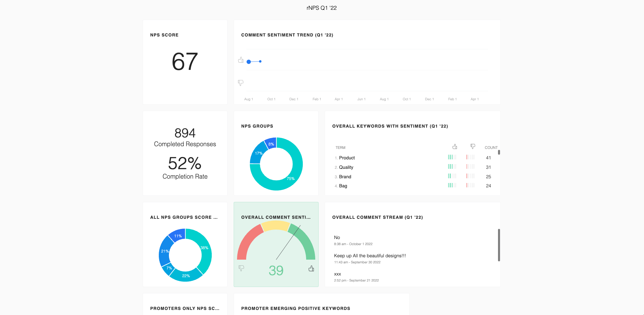Click the 'Jun 1' label on the trend axis
Image resolution: width=644 pixels, height=315 pixels.
(x=361, y=99)
